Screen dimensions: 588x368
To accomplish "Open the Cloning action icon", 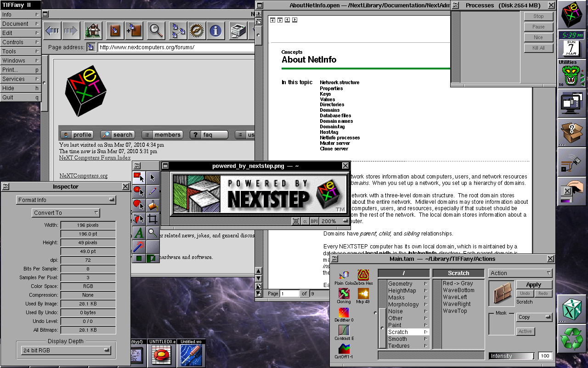I will coord(344,296).
